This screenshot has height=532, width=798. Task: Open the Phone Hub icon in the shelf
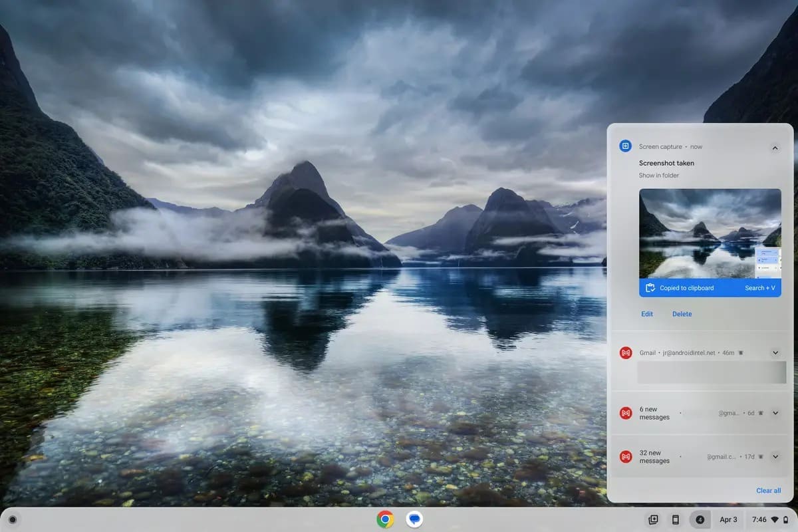[676, 519]
